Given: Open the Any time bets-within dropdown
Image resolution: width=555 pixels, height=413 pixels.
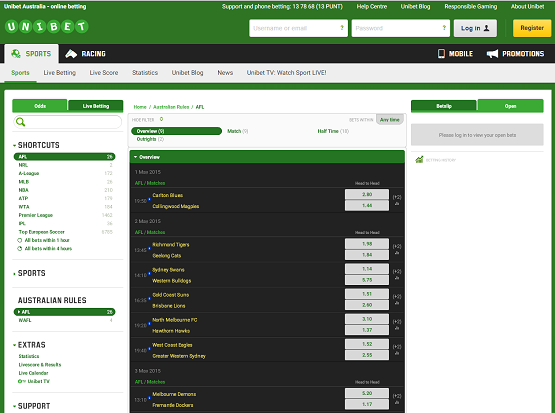Looking at the screenshot, I should tap(390, 120).
